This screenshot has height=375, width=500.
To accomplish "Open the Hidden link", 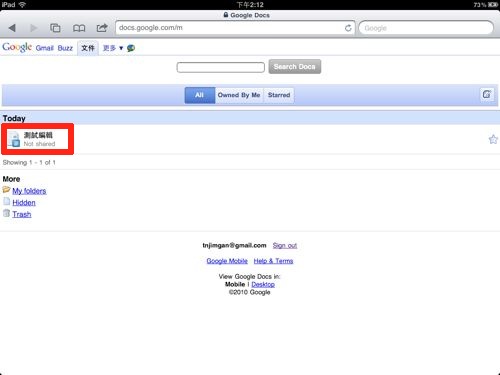I will tap(24, 203).
